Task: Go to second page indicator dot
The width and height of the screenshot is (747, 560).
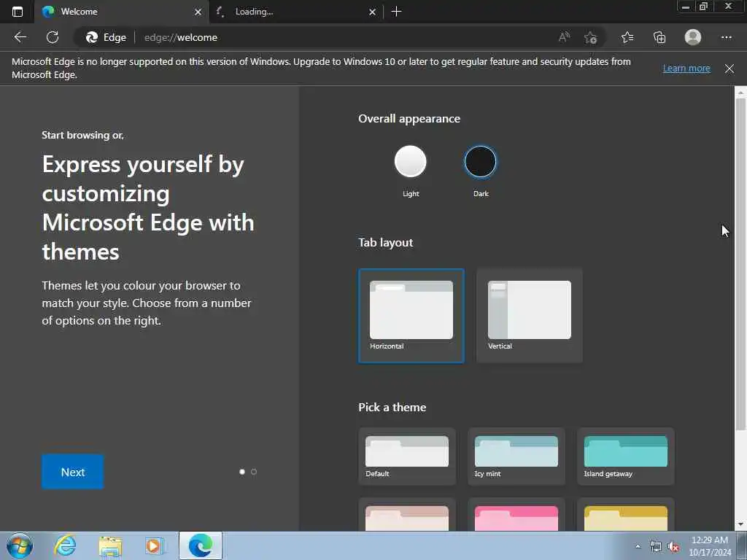Action: [254, 472]
